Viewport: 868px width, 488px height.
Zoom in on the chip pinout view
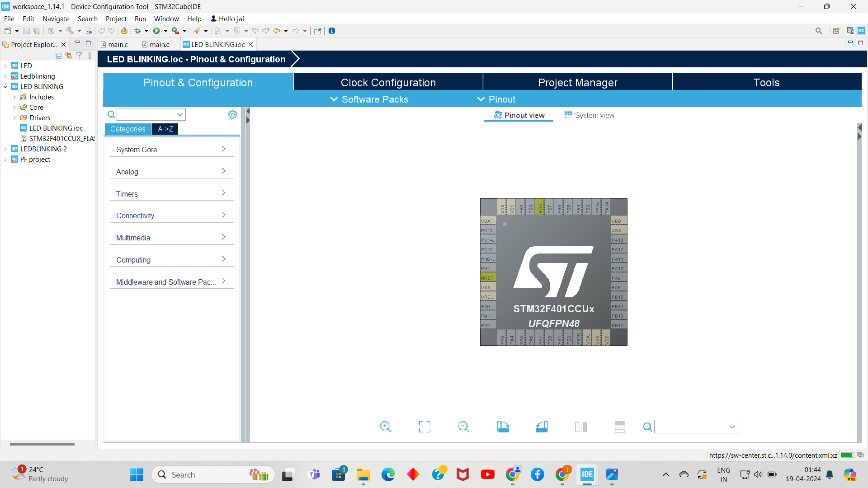[386, 427]
